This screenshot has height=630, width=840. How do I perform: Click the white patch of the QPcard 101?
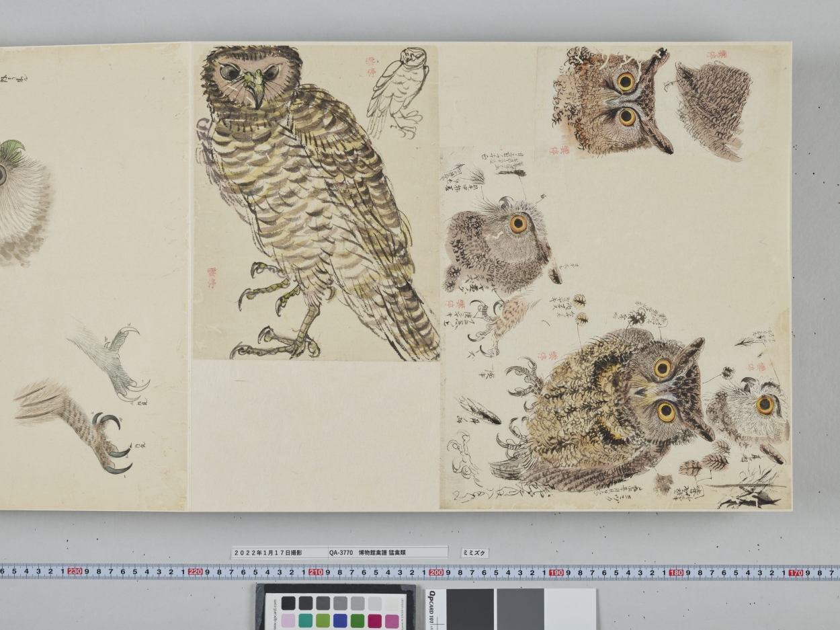coord(570,609)
